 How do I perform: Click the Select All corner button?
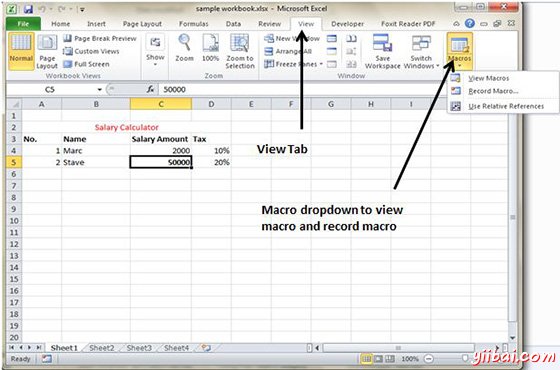pos(14,104)
